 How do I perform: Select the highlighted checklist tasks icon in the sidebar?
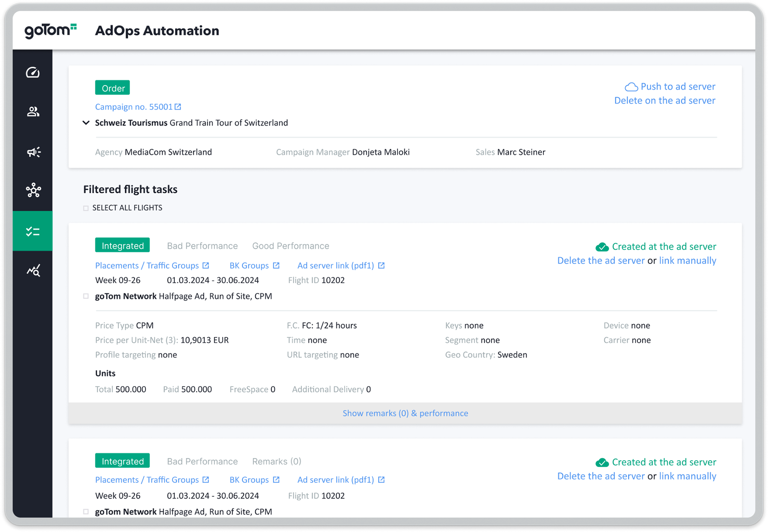(33, 231)
